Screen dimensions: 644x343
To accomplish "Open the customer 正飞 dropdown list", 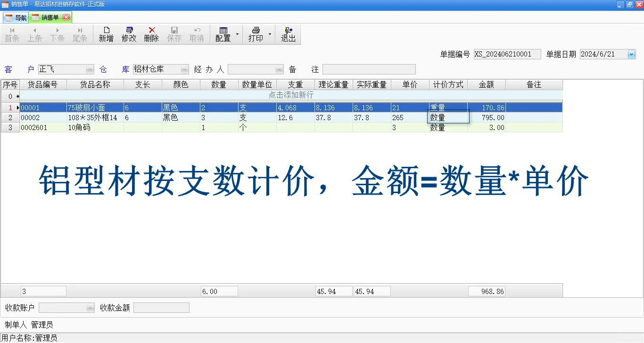I will [90, 69].
